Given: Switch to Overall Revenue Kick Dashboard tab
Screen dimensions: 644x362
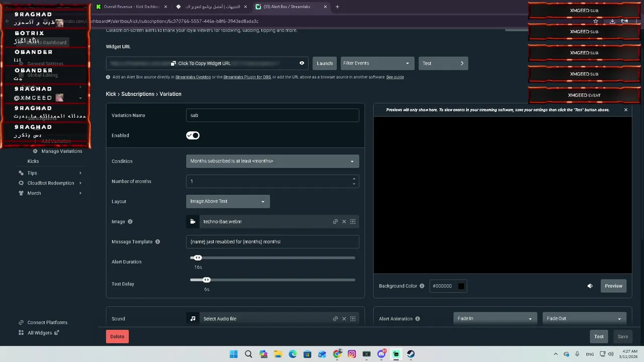Looking at the screenshot, I should [x=131, y=7].
